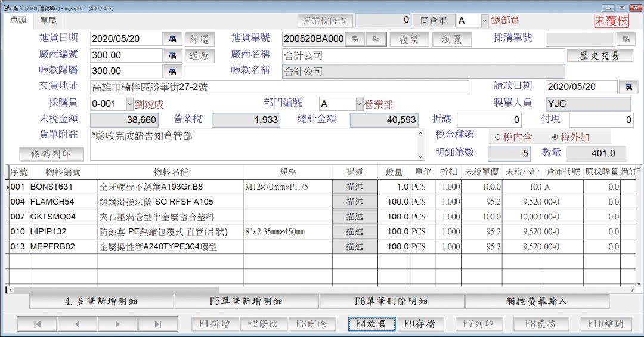
Task: Open 採購員 buyer dropdown arrow
Action: click(130, 104)
